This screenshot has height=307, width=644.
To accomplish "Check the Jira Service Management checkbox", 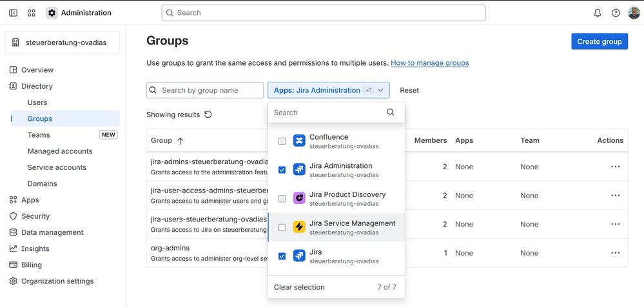I will pos(282,227).
